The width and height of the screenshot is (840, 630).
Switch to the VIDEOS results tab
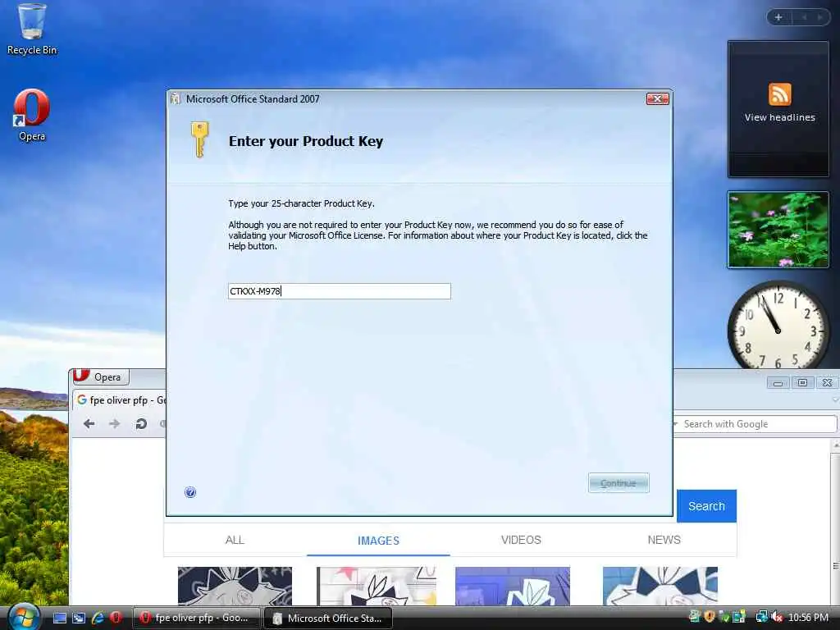click(x=521, y=540)
